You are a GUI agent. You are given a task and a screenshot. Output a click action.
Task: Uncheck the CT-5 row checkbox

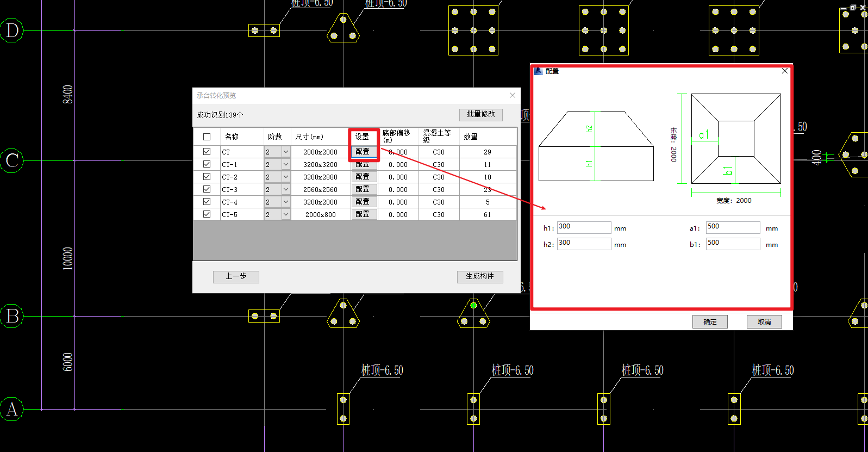coord(207,214)
